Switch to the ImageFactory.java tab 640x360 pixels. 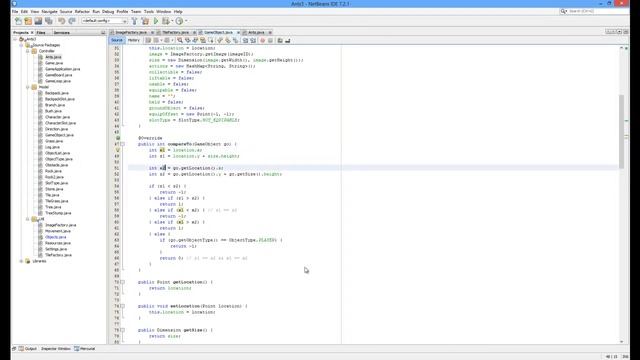(131, 32)
